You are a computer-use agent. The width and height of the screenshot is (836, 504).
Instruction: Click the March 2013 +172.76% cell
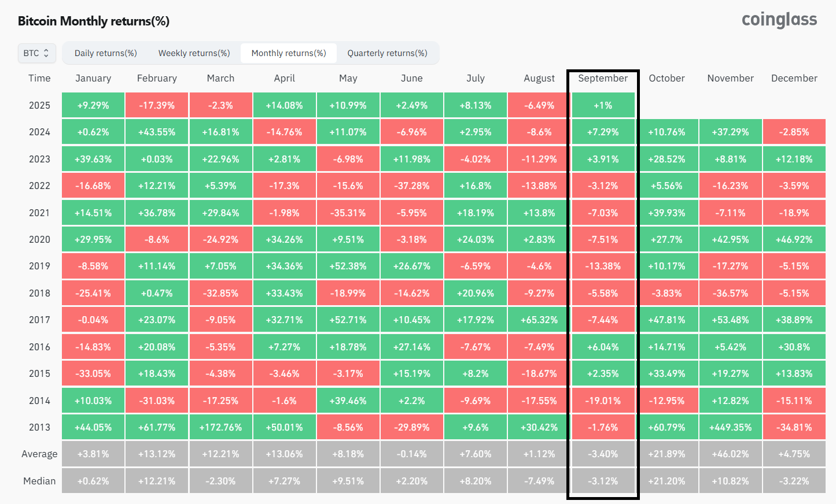point(220,427)
